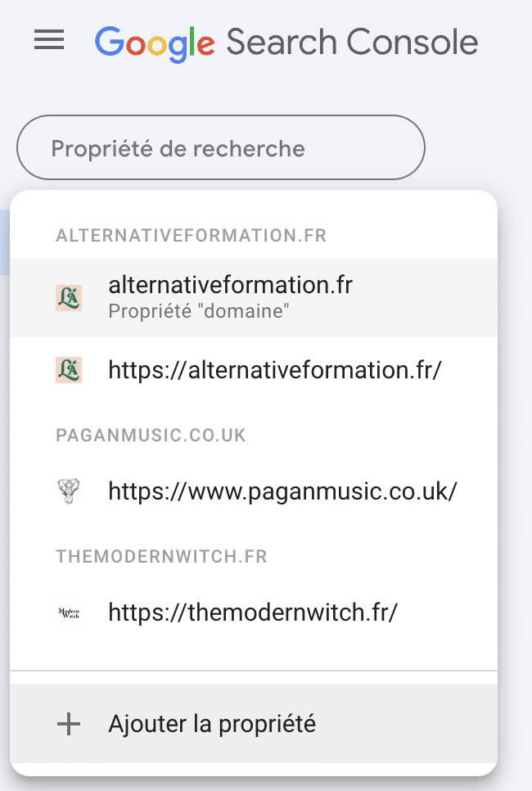This screenshot has height=791, width=532.
Task: Open the hamburger navigation menu
Action: point(49,40)
